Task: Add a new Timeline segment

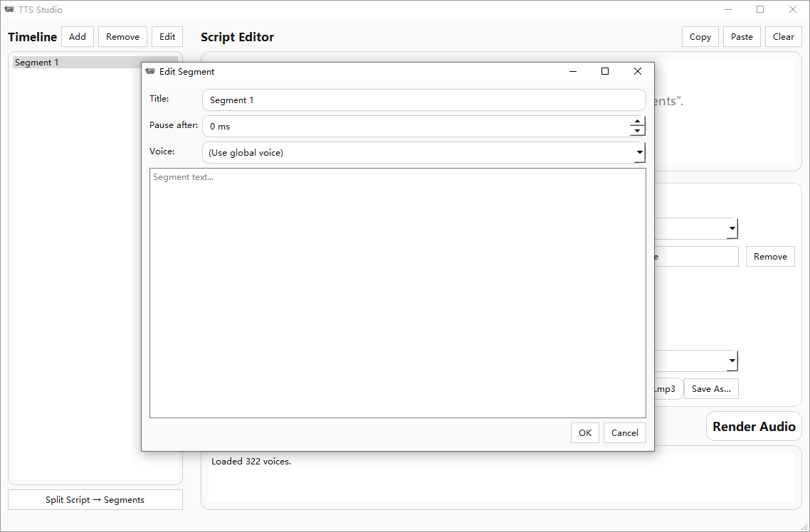Action: click(x=78, y=37)
